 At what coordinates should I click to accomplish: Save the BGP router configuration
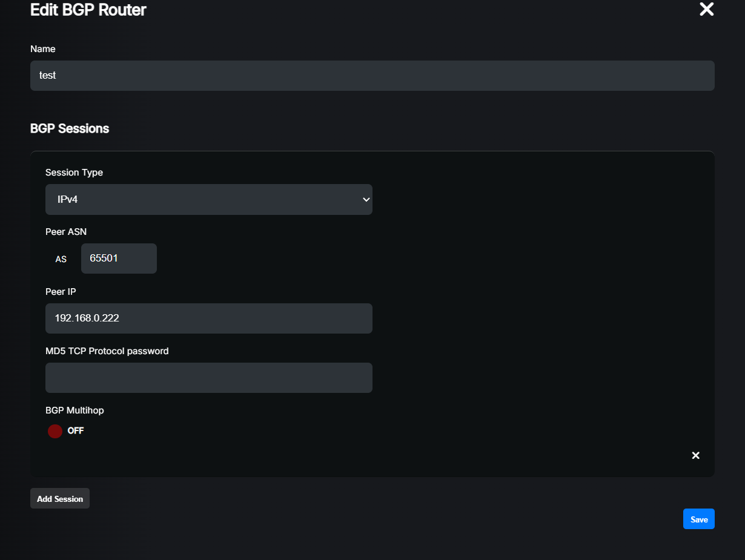point(698,519)
